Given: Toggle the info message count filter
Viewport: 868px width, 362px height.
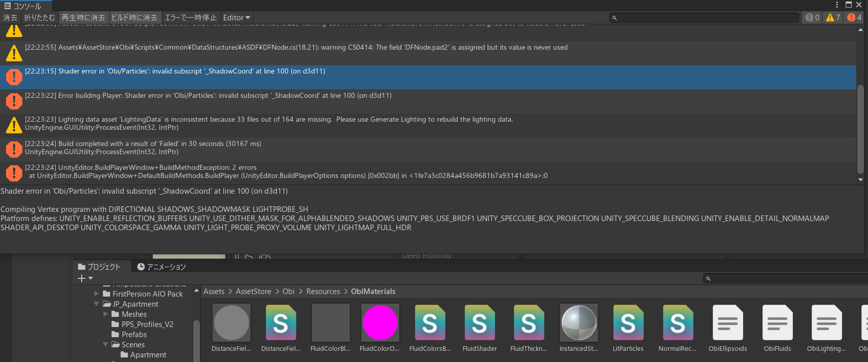Looking at the screenshot, I should (812, 18).
